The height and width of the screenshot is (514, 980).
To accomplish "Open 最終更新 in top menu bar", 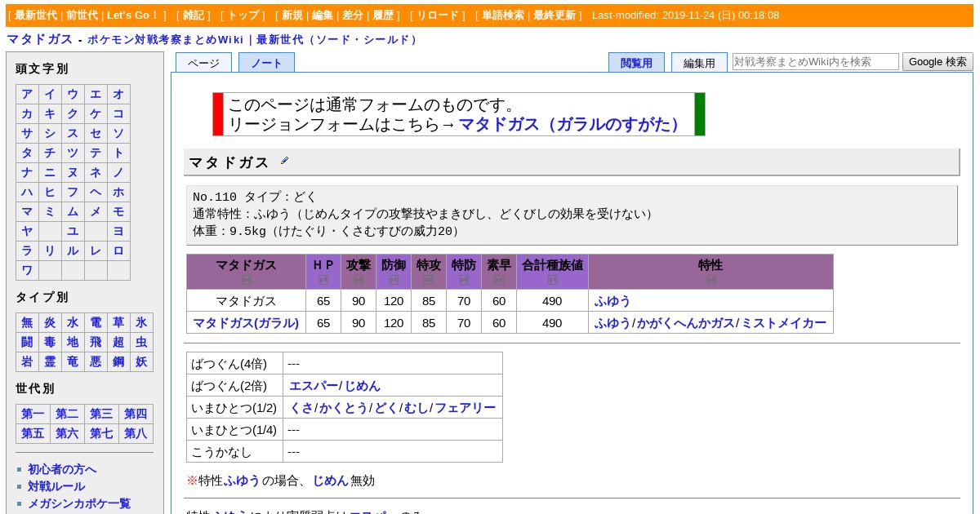I will tap(555, 16).
